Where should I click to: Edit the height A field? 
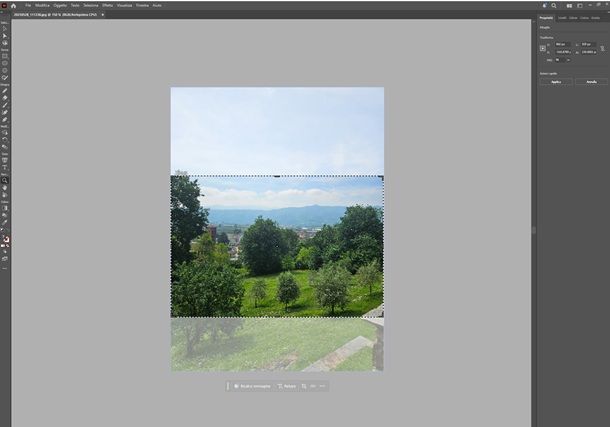588,52
